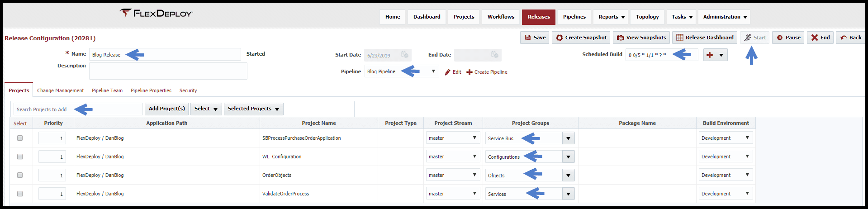The height and width of the screenshot is (209, 868).
Task: Click the Description text area
Action: pos(168,71)
